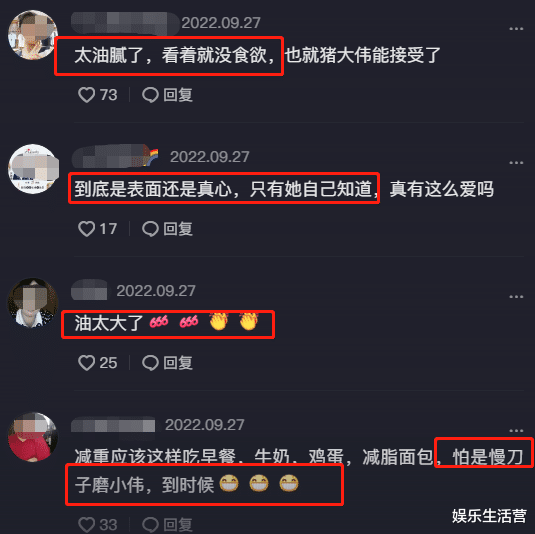Open the second commenter's avatar
This screenshot has height=534, width=535.
[33, 169]
